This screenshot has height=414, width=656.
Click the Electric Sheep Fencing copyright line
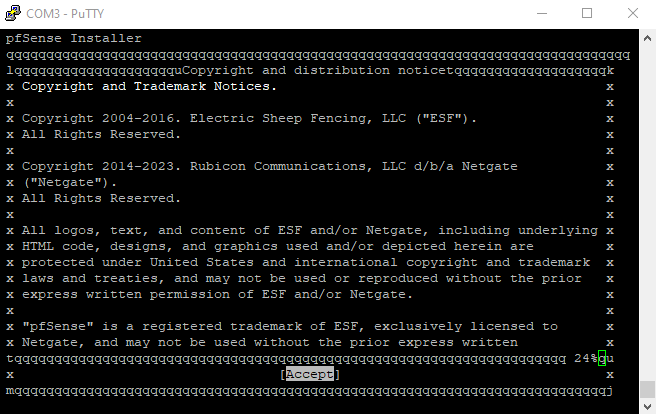coord(249,118)
